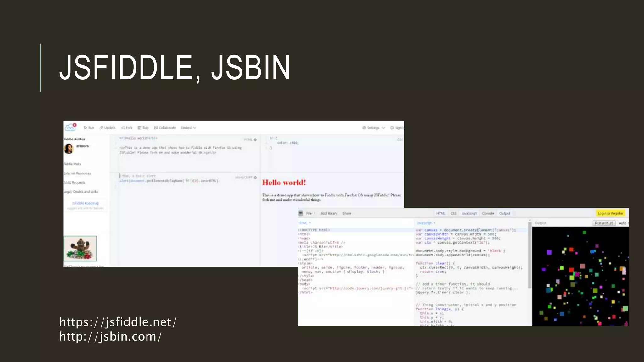The width and height of the screenshot is (644, 362).
Task: Click the http://jsbin.com/ text
Action: [111, 337]
